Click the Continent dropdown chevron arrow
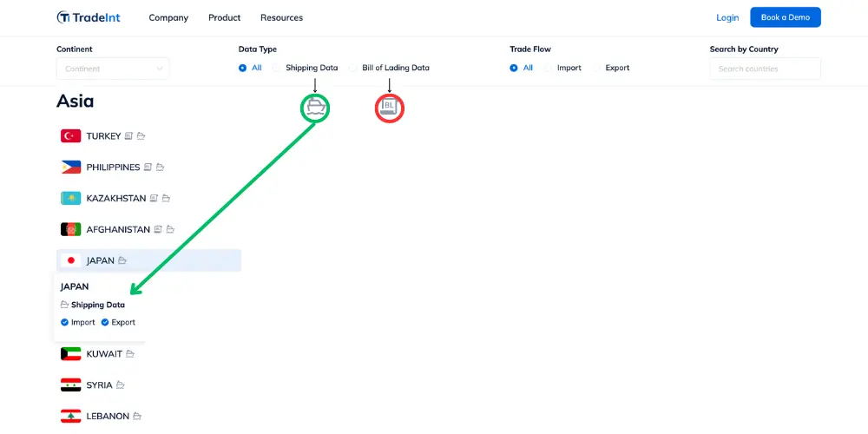Viewport: 868px width, 434px height. 160,69
